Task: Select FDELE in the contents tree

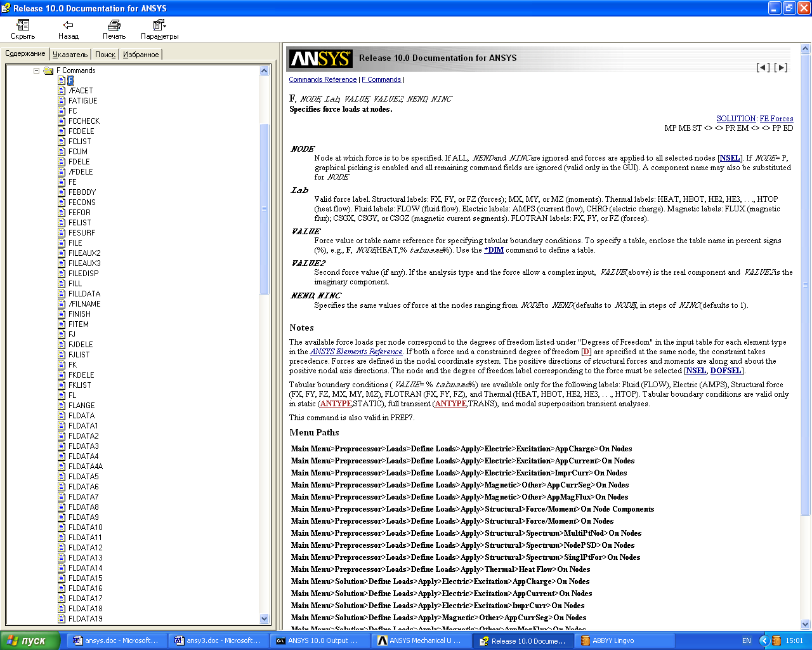Action: (79, 162)
